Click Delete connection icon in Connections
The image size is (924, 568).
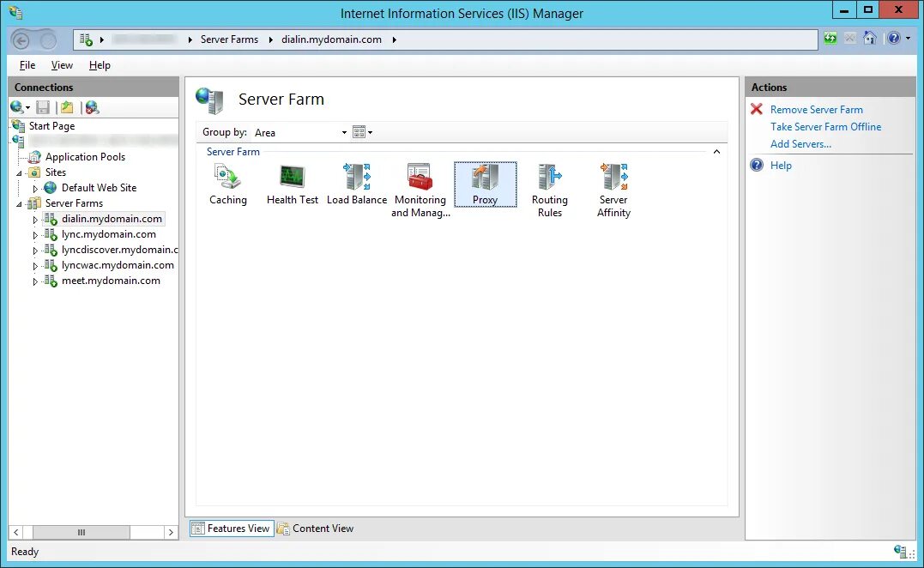[92, 107]
